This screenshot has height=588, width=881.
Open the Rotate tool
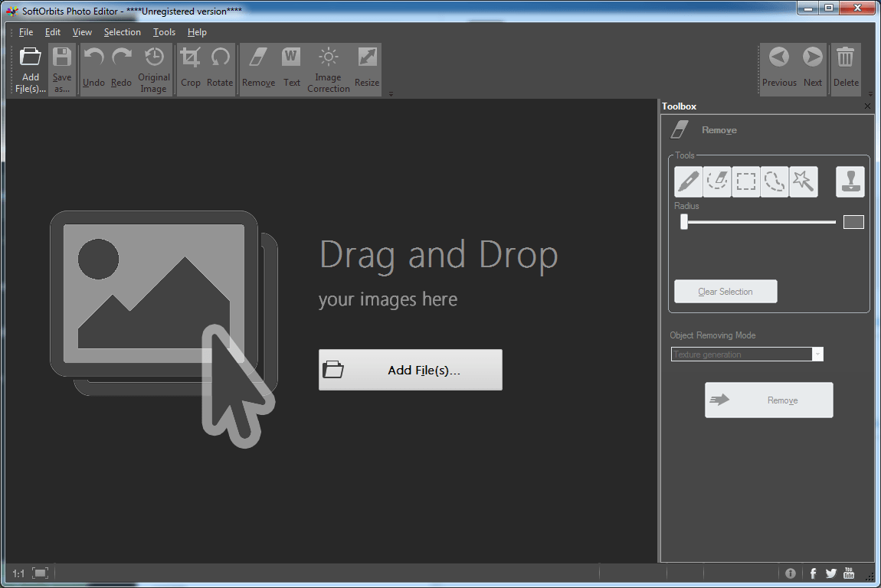pyautogui.click(x=221, y=67)
